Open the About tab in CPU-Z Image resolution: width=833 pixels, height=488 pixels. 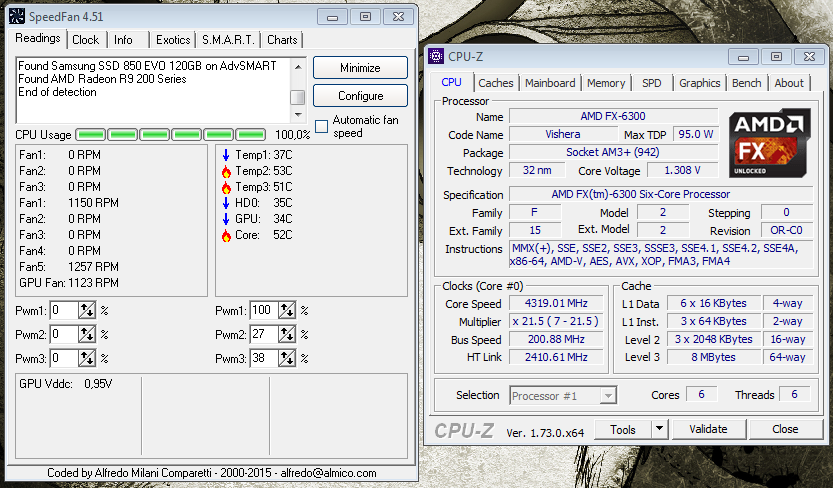point(789,83)
